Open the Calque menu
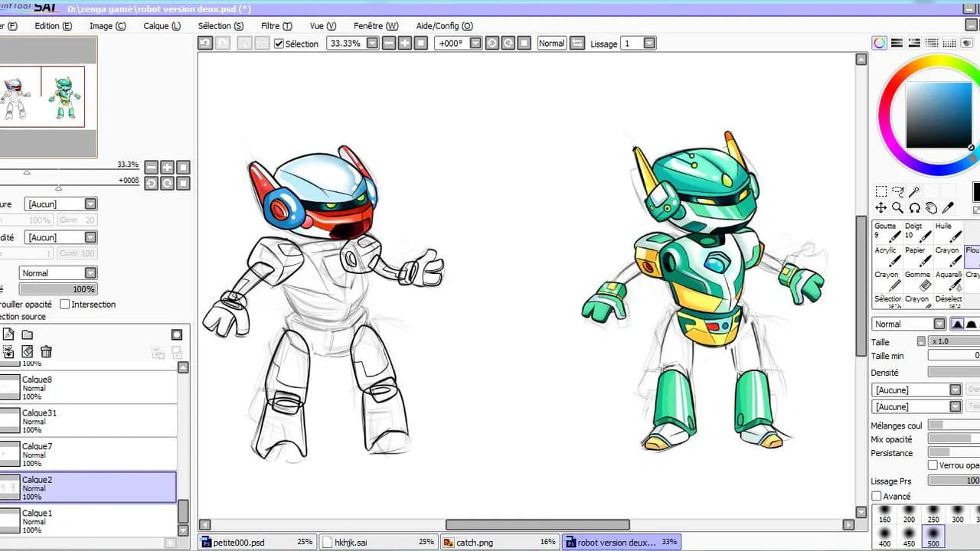Image resolution: width=980 pixels, height=551 pixels. point(162,26)
